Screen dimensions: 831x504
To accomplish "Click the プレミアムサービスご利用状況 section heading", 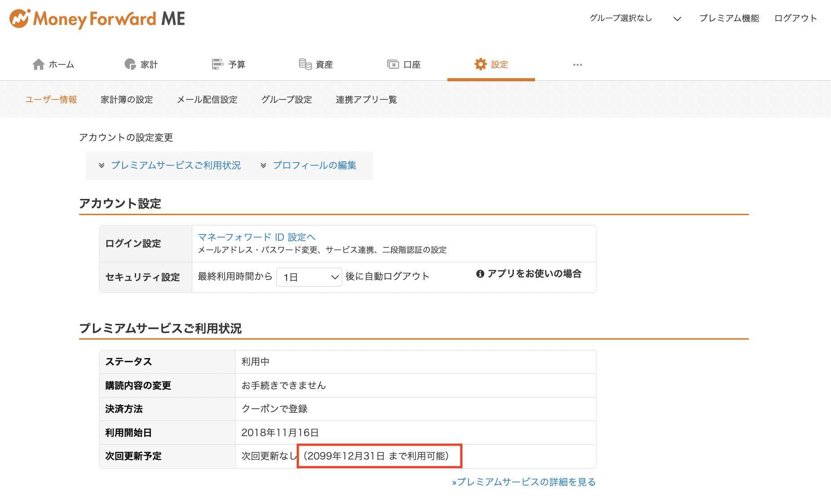I will (160, 328).
